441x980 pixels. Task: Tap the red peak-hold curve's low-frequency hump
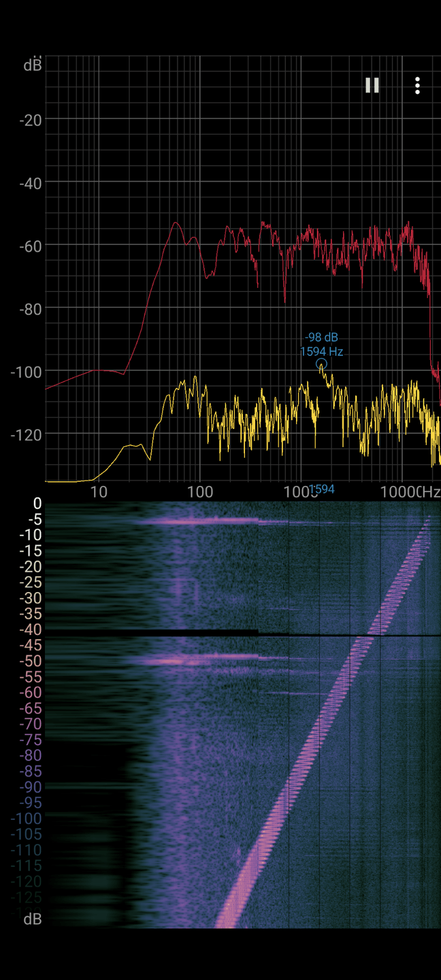[177, 226]
